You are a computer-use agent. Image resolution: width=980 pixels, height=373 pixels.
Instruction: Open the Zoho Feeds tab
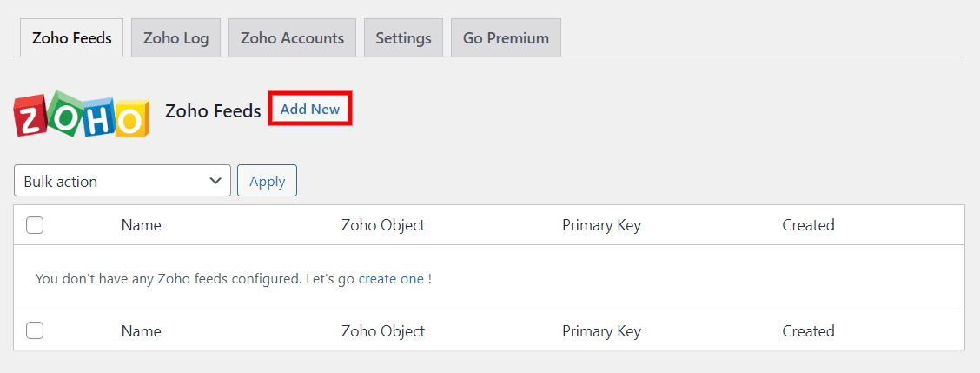tap(72, 38)
